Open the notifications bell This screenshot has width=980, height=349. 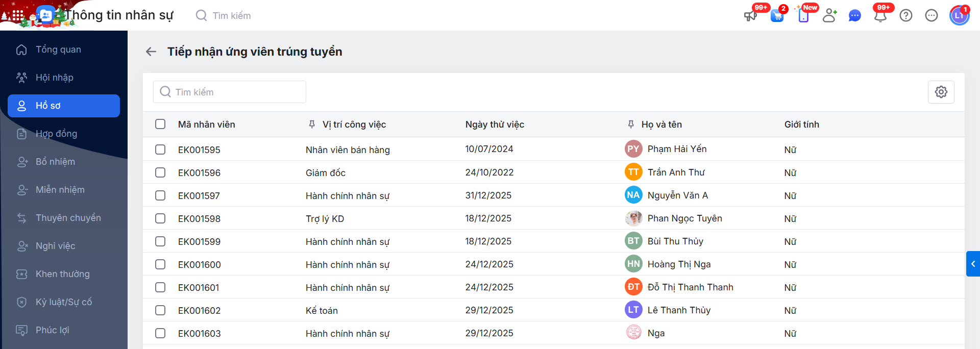880,16
